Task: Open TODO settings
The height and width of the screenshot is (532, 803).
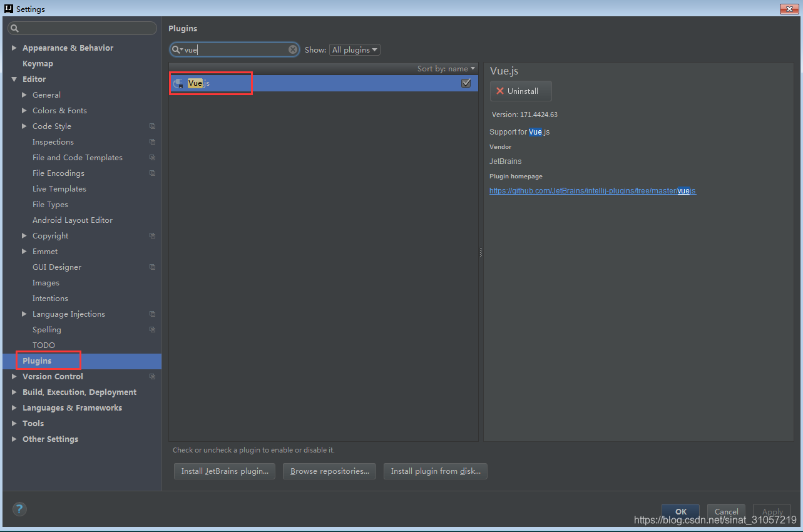Action: 44,345
